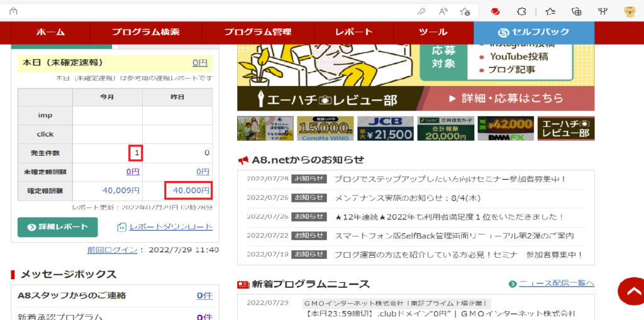Open the プログラム検索 menu
Image resolution: width=644 pixels, height=320 pixels.
click(x=146, y=33)
